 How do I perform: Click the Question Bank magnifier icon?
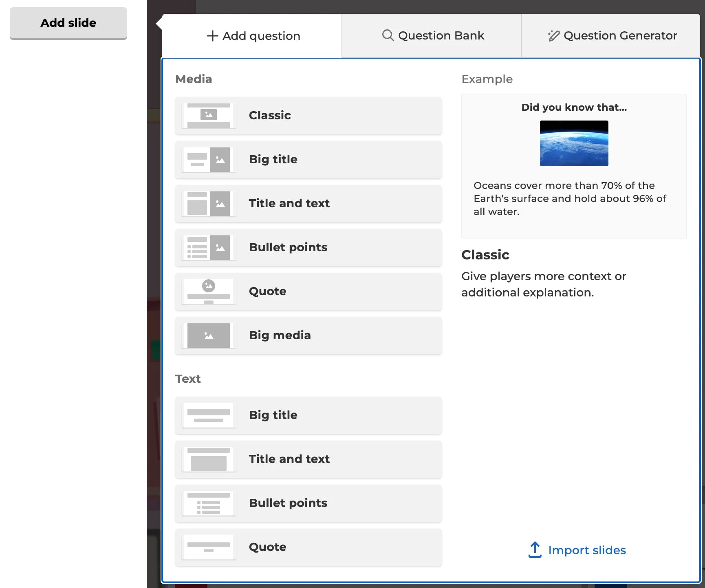pyautogui.click(x=388, y=35)
